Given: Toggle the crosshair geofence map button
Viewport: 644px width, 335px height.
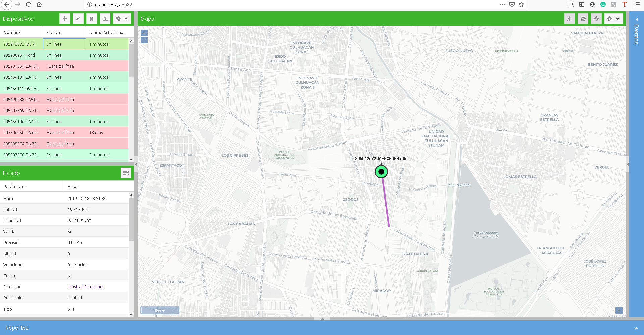Looking at the screenshot, I should click(x=596, y=19).
